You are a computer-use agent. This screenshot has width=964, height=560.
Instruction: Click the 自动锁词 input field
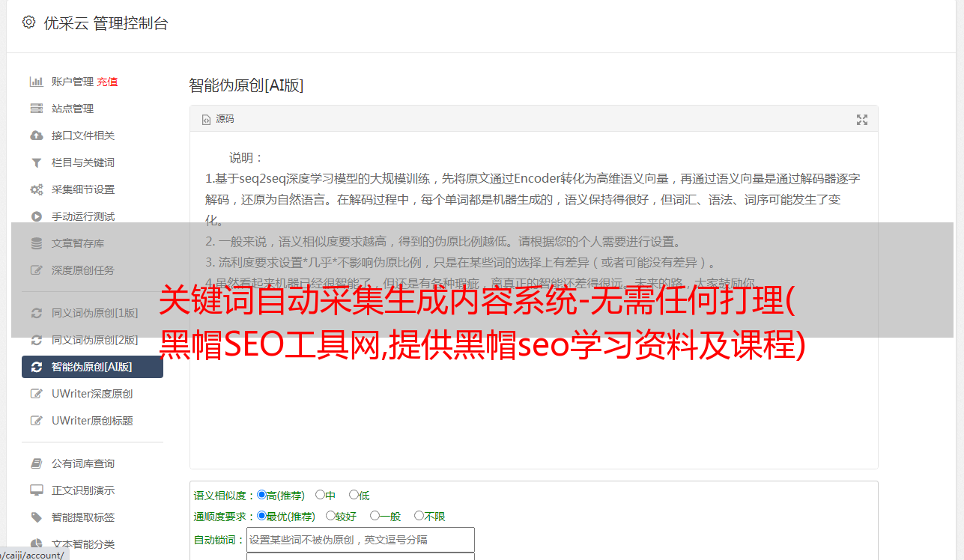(360, 539)
